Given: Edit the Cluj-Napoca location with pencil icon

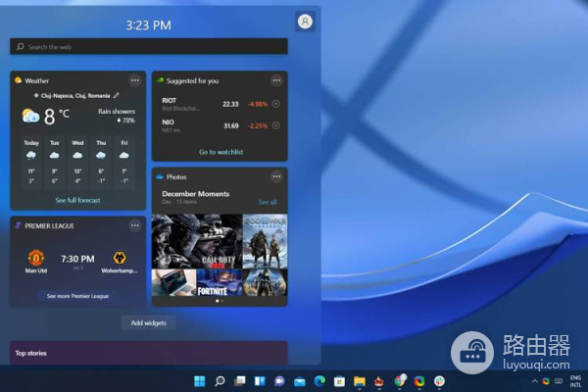Looking at the screenshot, I should 117,96.
